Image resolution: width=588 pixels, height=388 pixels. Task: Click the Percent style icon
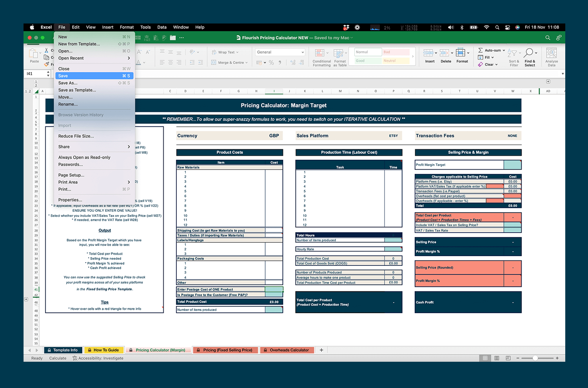tap(271, 62)
